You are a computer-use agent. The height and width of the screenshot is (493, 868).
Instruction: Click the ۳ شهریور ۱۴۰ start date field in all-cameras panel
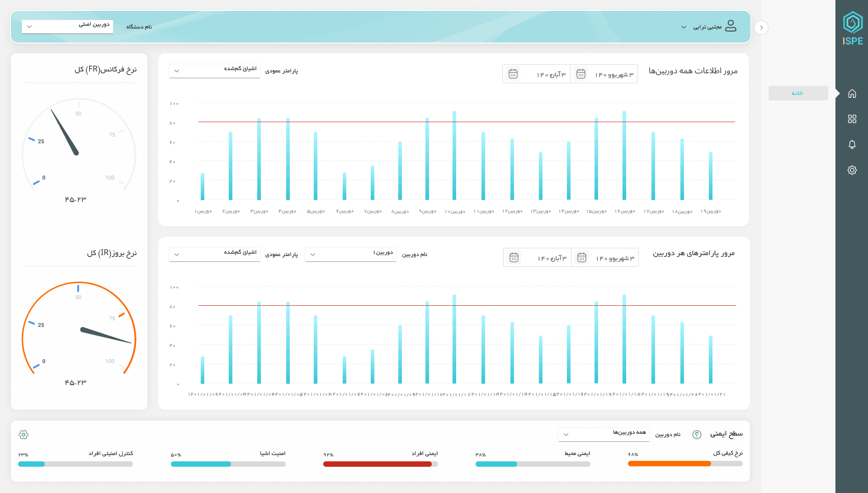pos(604,74)
